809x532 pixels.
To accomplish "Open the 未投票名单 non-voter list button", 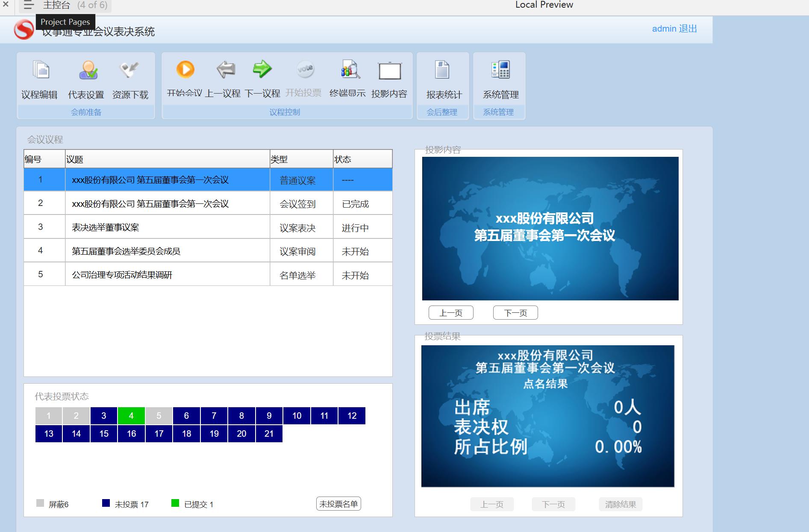I will point(338,504).
